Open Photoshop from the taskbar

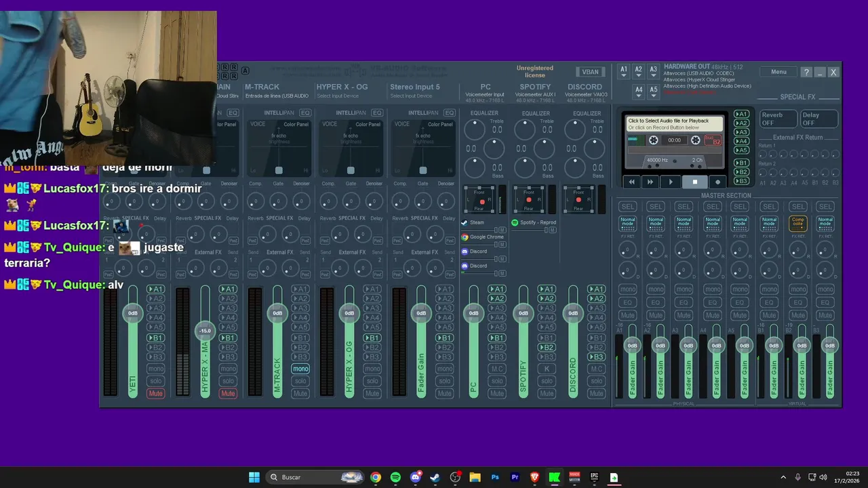tap(495, 477)
